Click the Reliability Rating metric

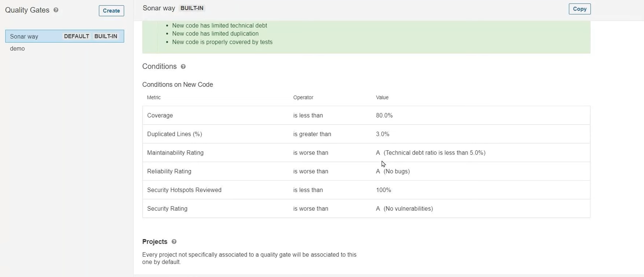pyautogui.click(x=169, y=171)
